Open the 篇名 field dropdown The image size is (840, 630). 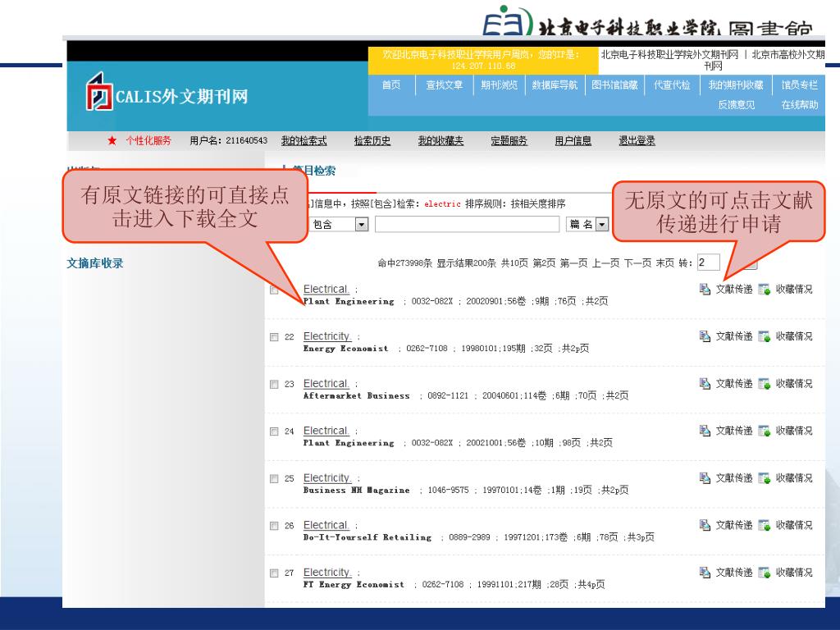[603, 225]
